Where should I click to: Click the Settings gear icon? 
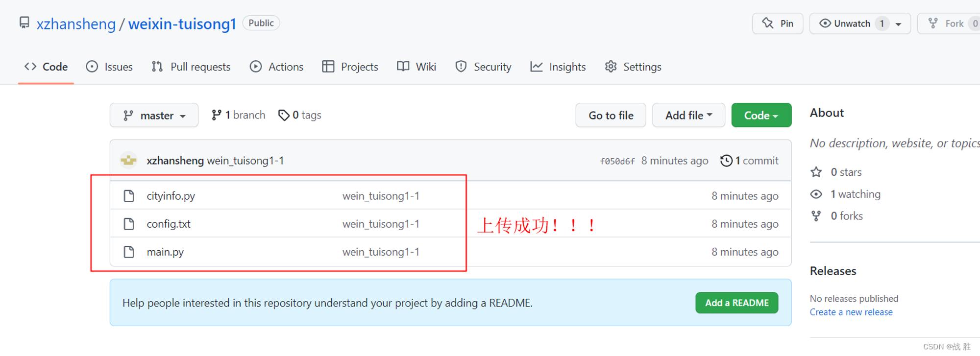click(611, 66)
